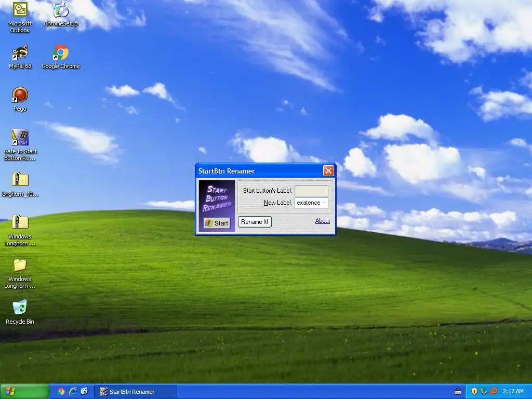Image resolution: width=532 pixels, height=399 pixels.
Task: Launch Internet Explorer from Quick Launch
Action: click(73, 392)
